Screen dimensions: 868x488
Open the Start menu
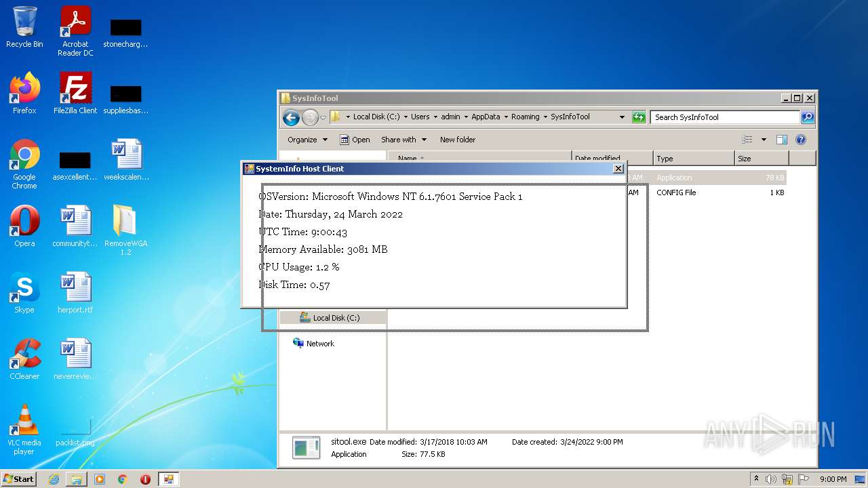pos(19,479)
